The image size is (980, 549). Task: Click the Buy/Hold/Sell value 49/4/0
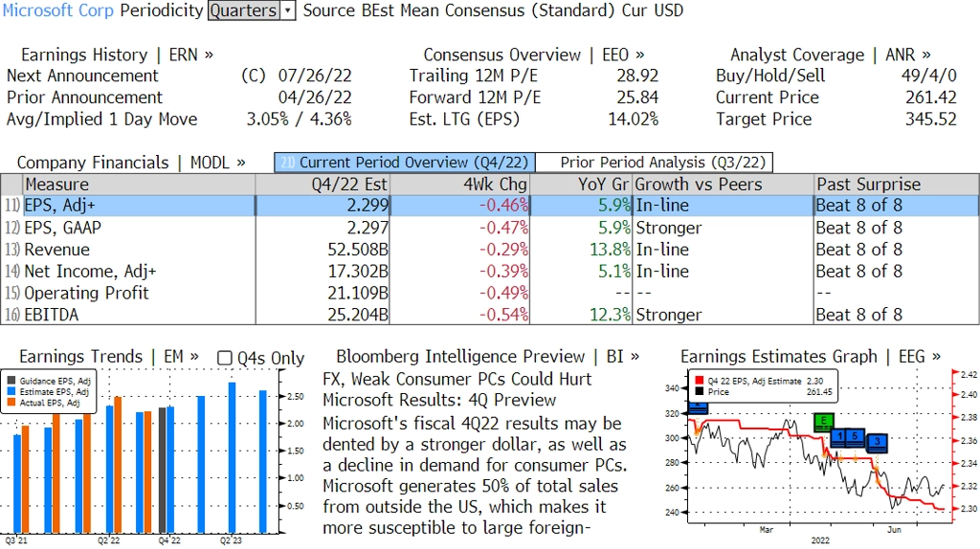click(928, 76)
